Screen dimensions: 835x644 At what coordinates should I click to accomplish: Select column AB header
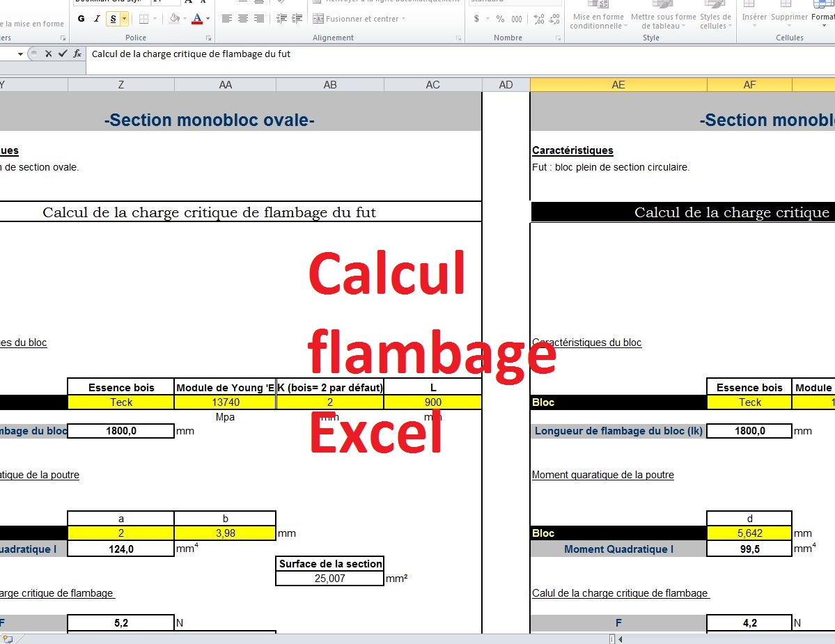[330, 85]
